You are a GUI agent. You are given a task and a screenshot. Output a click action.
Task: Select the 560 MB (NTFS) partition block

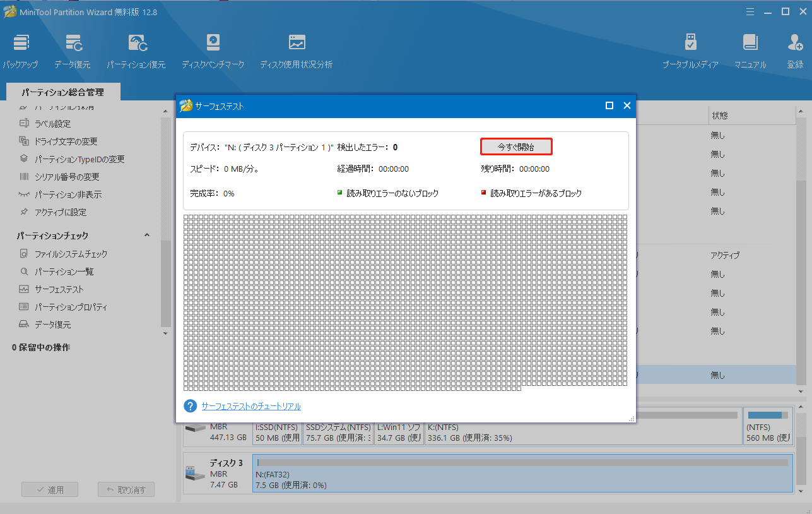click(768, 427)
